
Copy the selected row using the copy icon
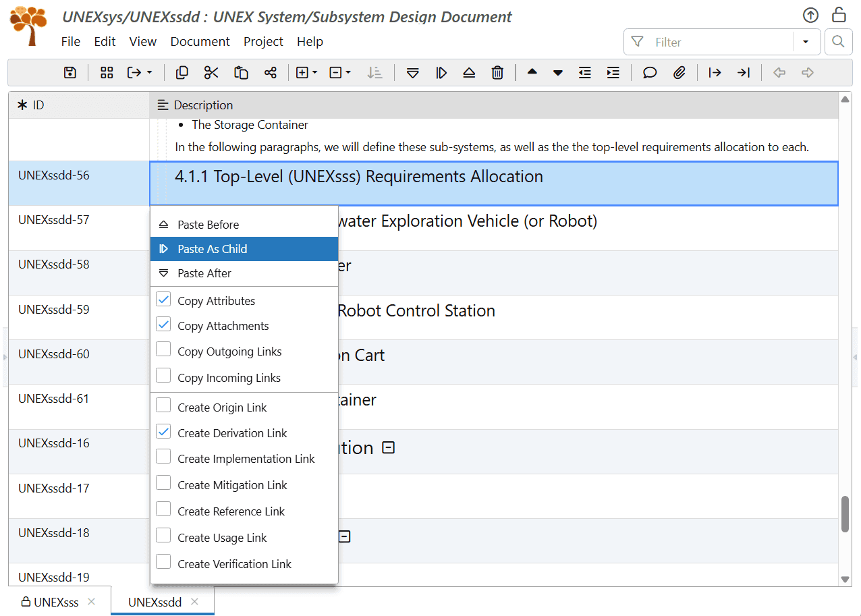pos(182,72)
